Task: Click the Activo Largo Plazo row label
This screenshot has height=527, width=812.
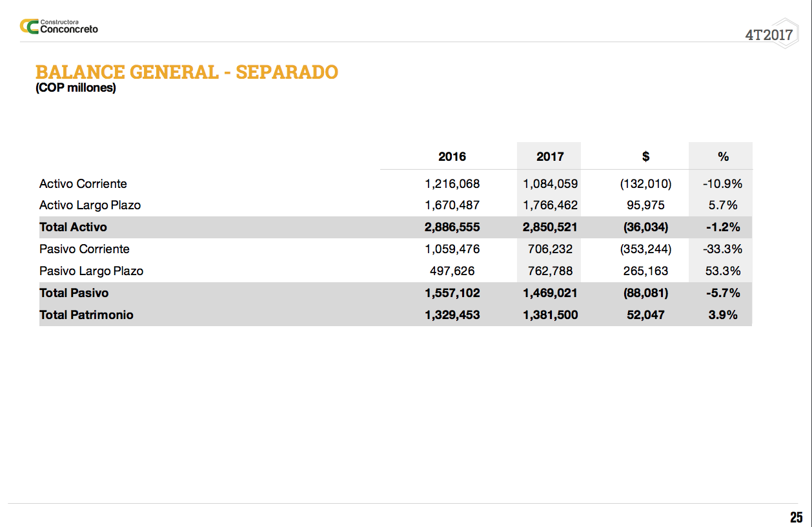Action: tap(90, 205)
